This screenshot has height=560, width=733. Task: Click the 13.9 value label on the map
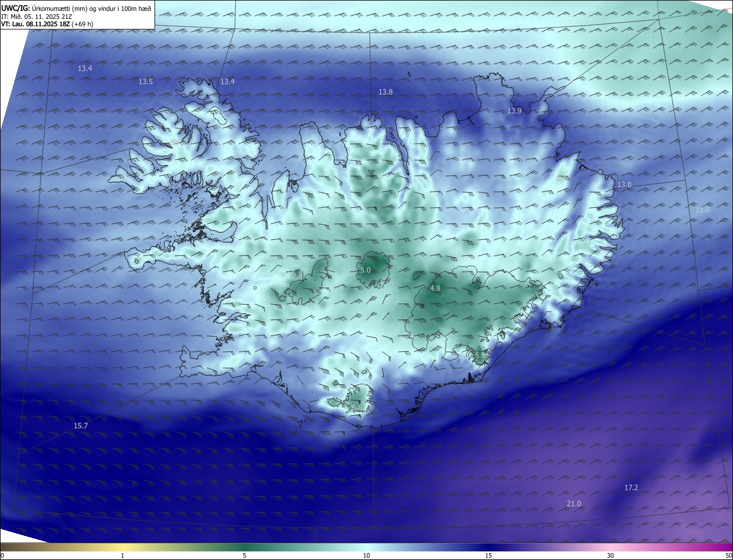(x=514, y=111)
